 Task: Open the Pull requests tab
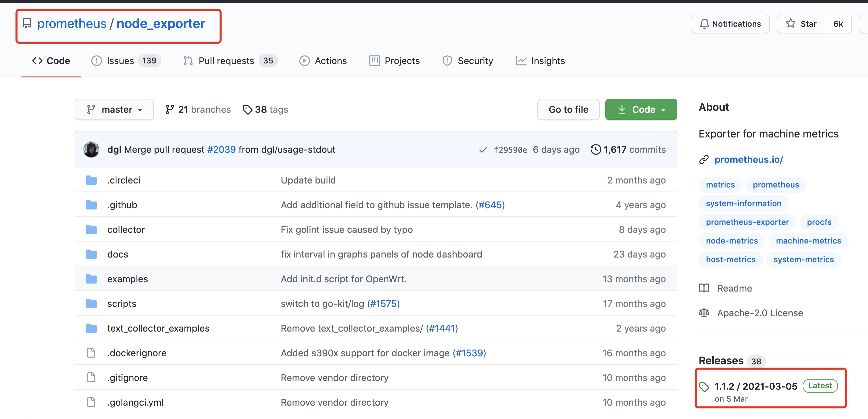tap(230, 61)
